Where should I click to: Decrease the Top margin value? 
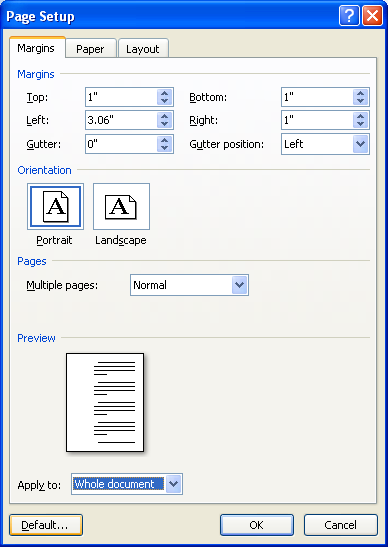coord(165,101)
